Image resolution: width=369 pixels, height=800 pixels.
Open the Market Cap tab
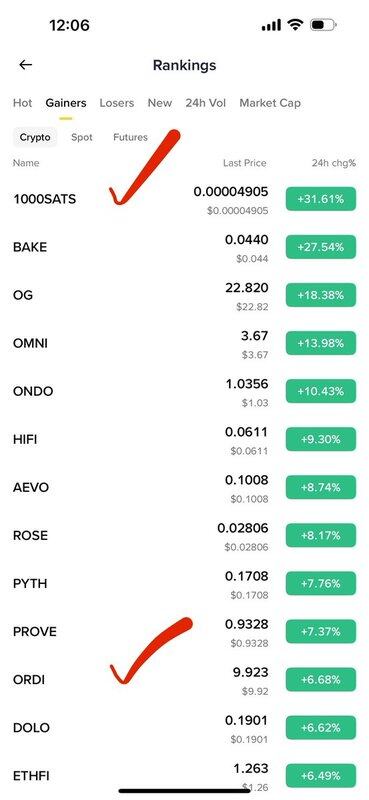coord(270,103)
